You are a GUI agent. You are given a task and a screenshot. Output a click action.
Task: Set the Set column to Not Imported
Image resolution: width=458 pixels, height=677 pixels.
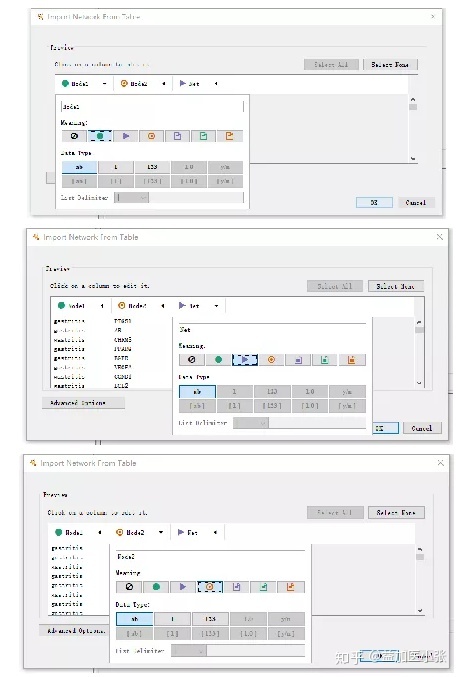pyautogui.click(x=192, y=359)
